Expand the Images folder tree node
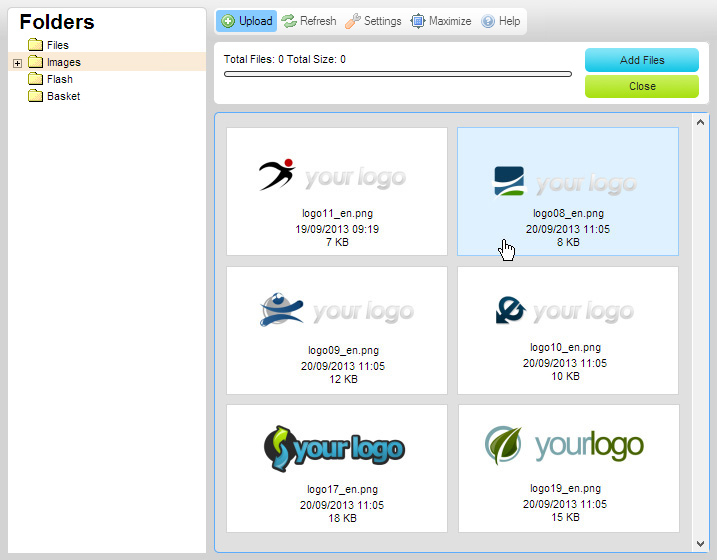 [17, 63]
